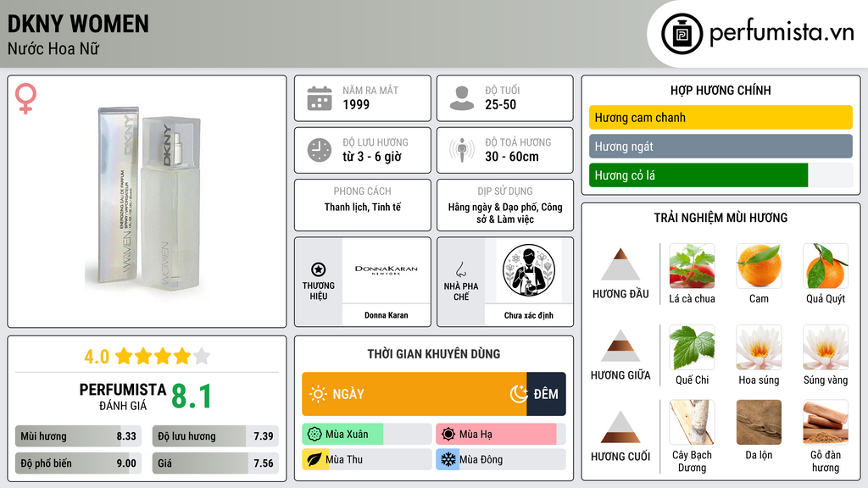Open the Da lộn suede note image

[759, 423]
